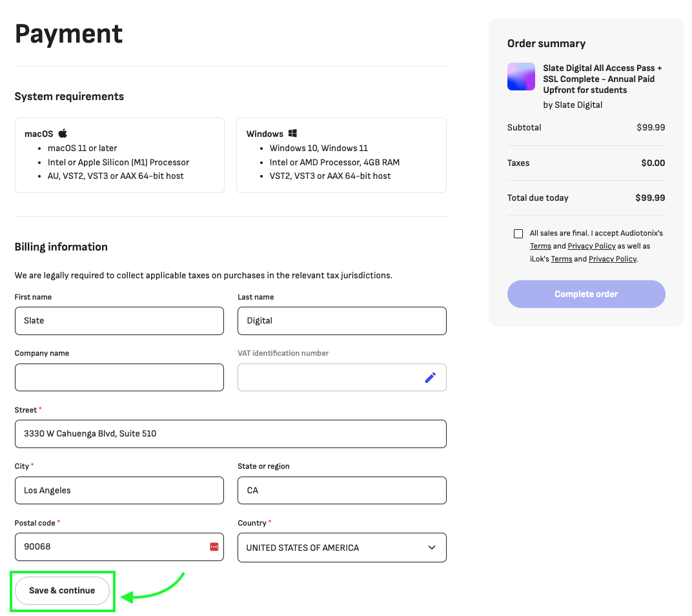Screen dimensions: 692x616
Task: Click the Order summary heading
Action: click(546, 44)
